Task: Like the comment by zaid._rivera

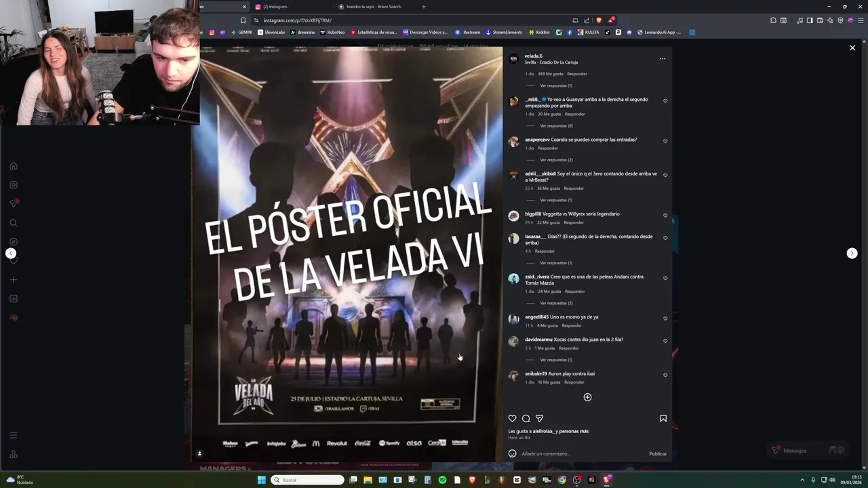Action: (665, 278)
